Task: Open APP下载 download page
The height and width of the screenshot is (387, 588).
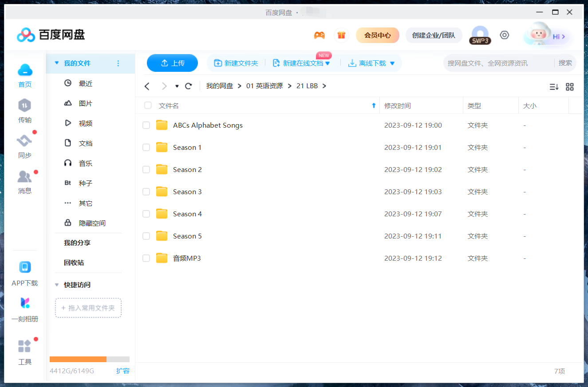Action: tap(24, 273)
